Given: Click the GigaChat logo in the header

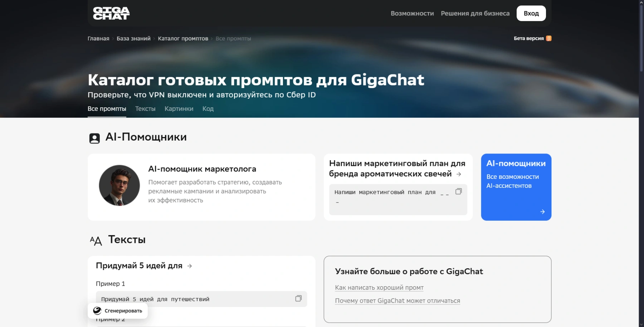Looking at the screenshot, I should tap(111, 13).
